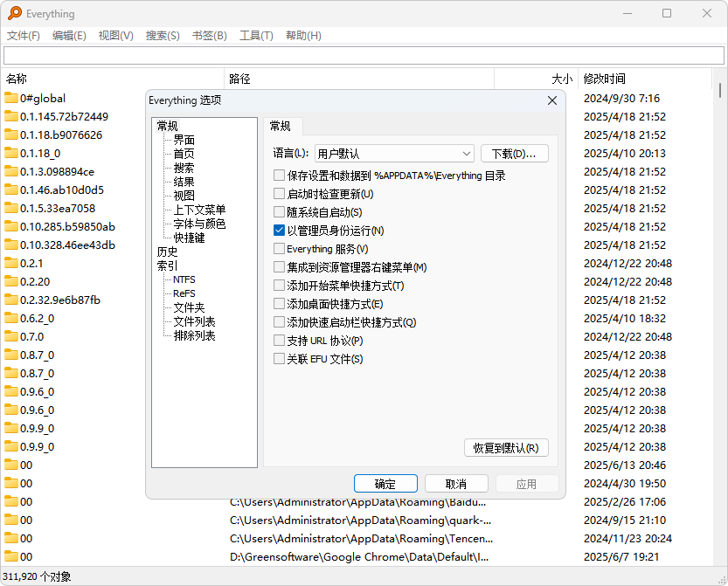The height and width of the screenshot is (586, 728).
Task: Toggle 保存设置和数据到 %APPDATA% checkbox
Action: click(x=279, y=176)
